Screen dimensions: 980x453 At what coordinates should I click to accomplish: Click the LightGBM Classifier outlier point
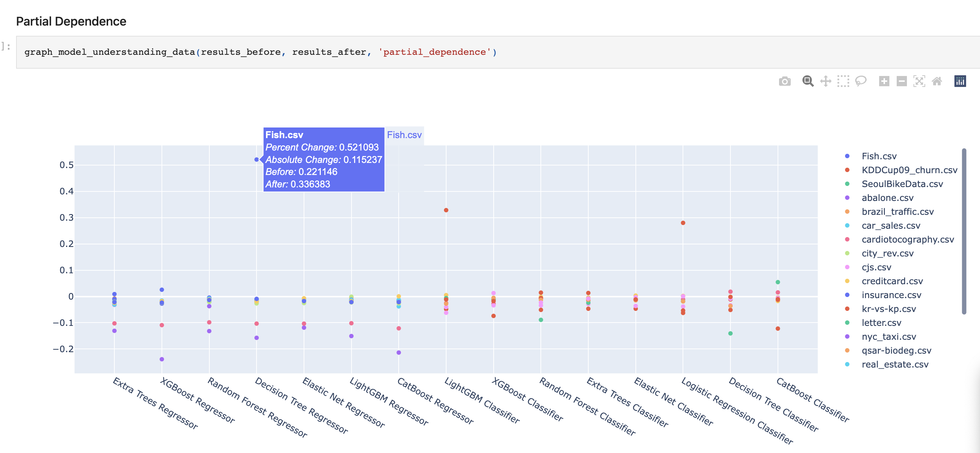tap(446, 210)
